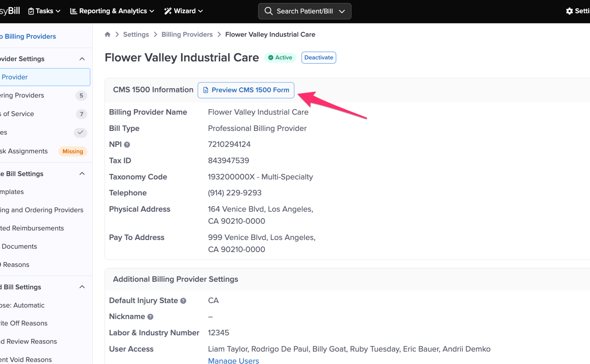Click Preview CMS 1500 Form button
This screenshot has height=364, width=590.
[x=246, y=90]
